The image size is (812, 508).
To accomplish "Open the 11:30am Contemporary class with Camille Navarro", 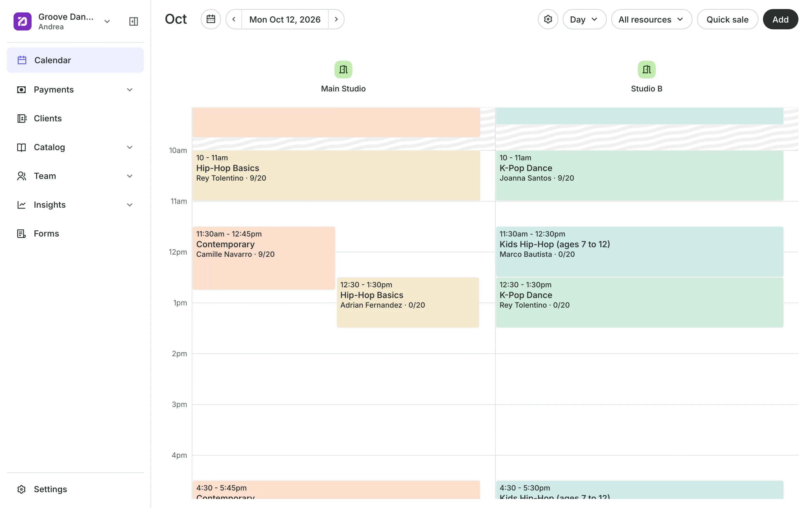I will click(264, 258).
